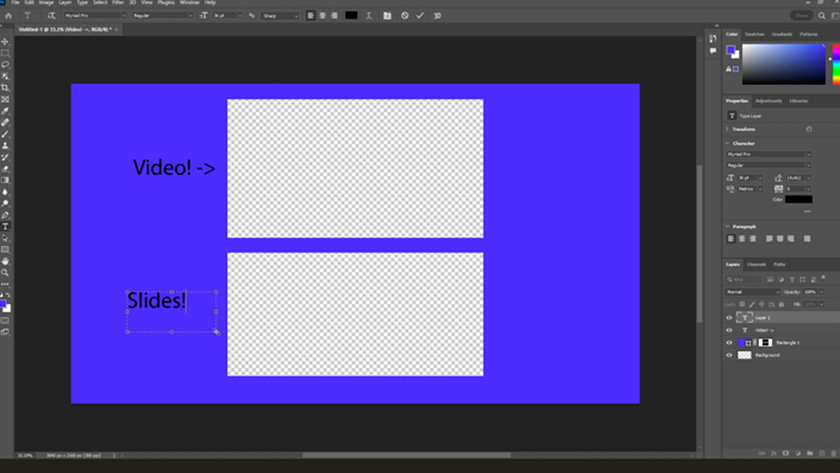Select the Crop tool

5,88
